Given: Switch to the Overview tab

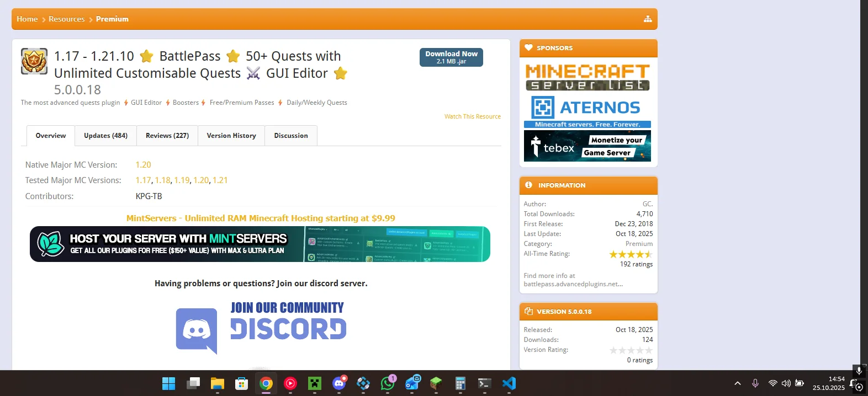Looking at the screenshot, I should pos(51,136).
